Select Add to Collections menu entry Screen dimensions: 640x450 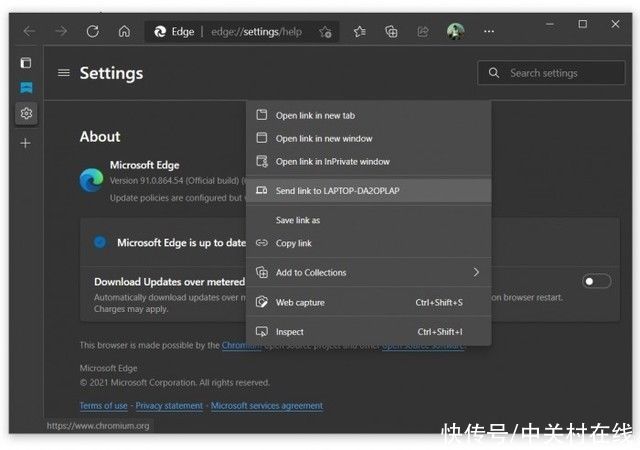tap(368, 272)
